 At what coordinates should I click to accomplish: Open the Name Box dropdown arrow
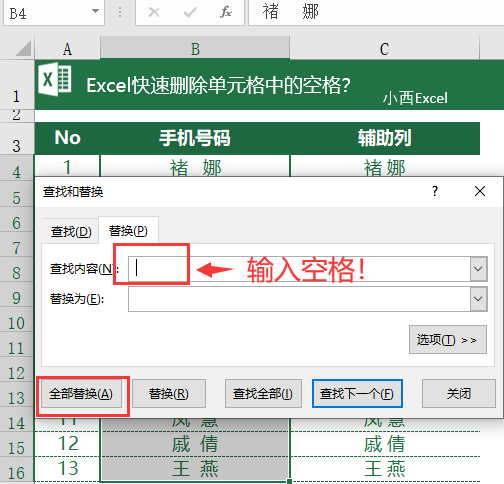(x=95, y=11)
